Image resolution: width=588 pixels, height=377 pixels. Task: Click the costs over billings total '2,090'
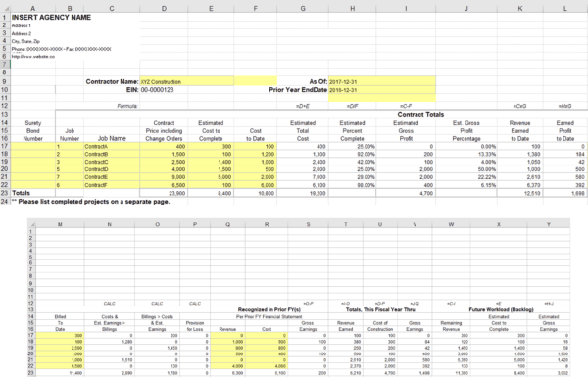click(109, 373)
